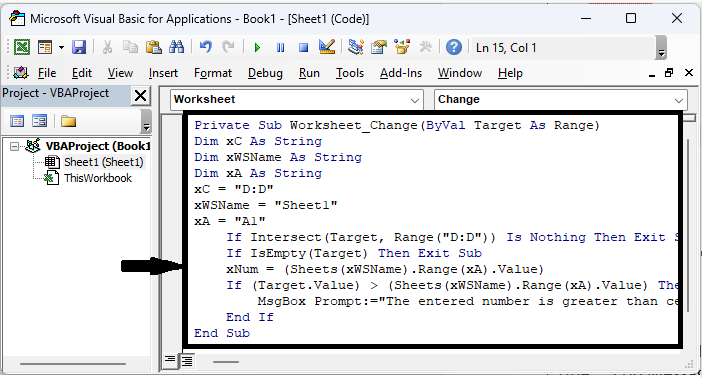Click the code window system menu icon
The image size is (702, 378).
pos(21,73)
